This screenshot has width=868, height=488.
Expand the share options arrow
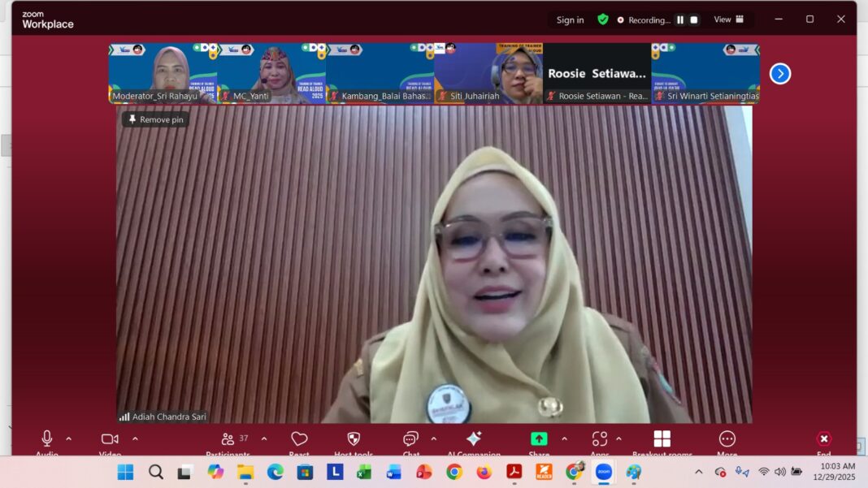pyautogui.click(x=564, y=438)
